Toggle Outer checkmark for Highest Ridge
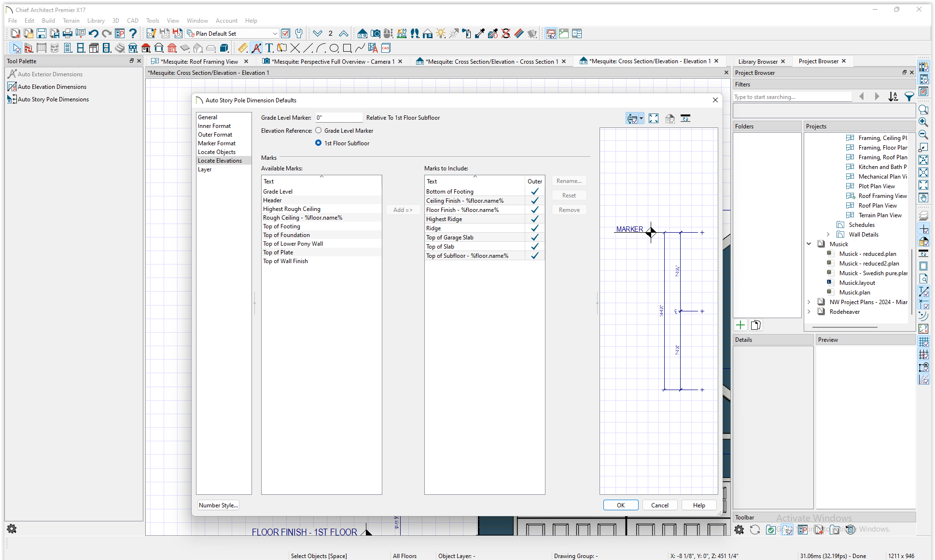The image size is (935, 560). coord(534,219)
